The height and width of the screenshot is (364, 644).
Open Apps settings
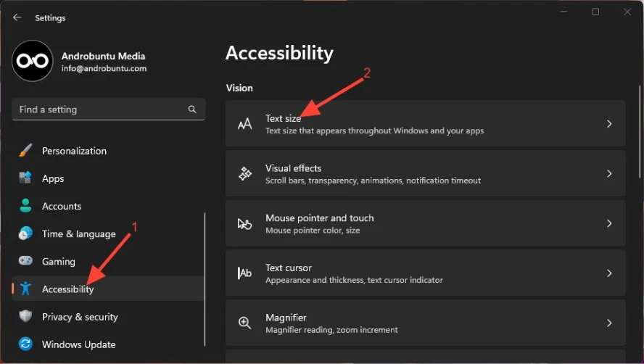[107, 178]
